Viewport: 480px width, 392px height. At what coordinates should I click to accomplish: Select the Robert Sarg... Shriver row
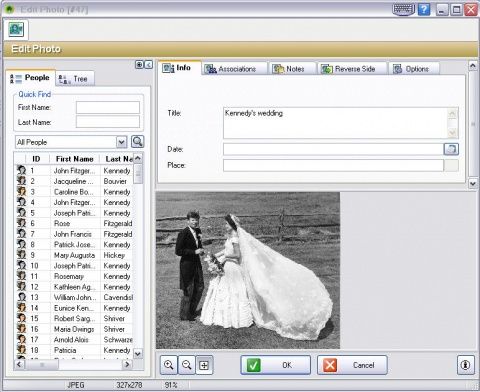point(75,318)
